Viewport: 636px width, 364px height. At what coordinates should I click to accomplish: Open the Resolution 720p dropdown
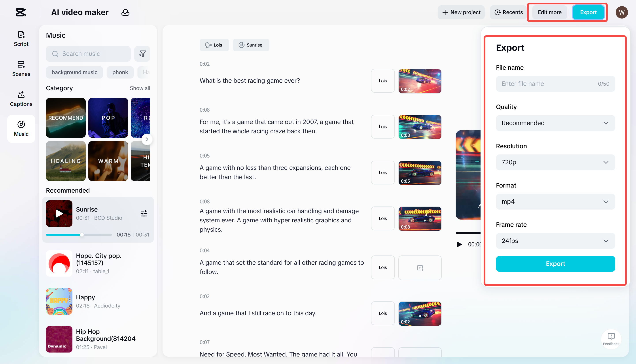tap(555, 162)
